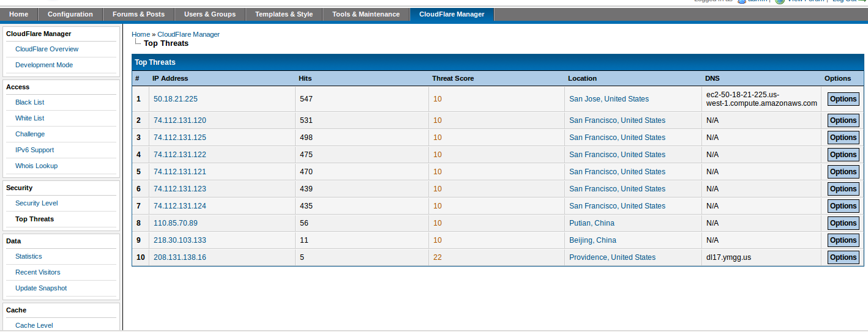Viewport: 868px width, 332px height.
Task: View Recent Visitors
Action: [x=38, y=272]
